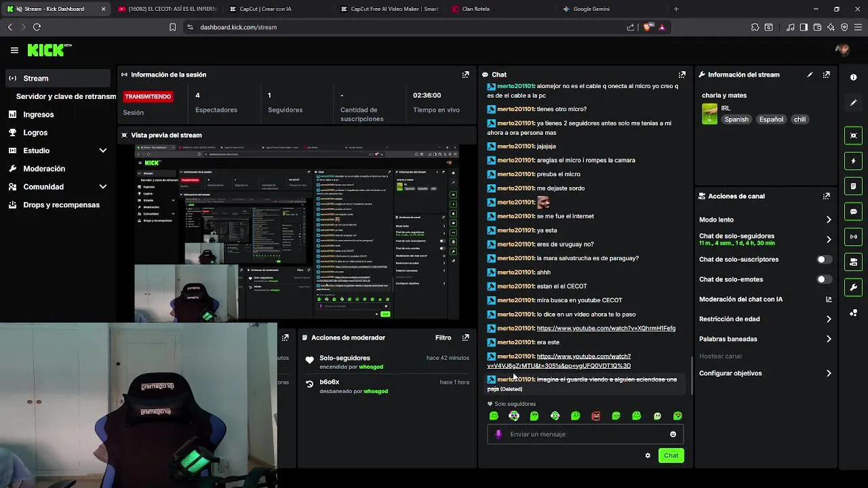Viewport: 868px width, 488px height.
Task: Enable Chat de solo-emotes switch
Action: [x=823, y=279]
